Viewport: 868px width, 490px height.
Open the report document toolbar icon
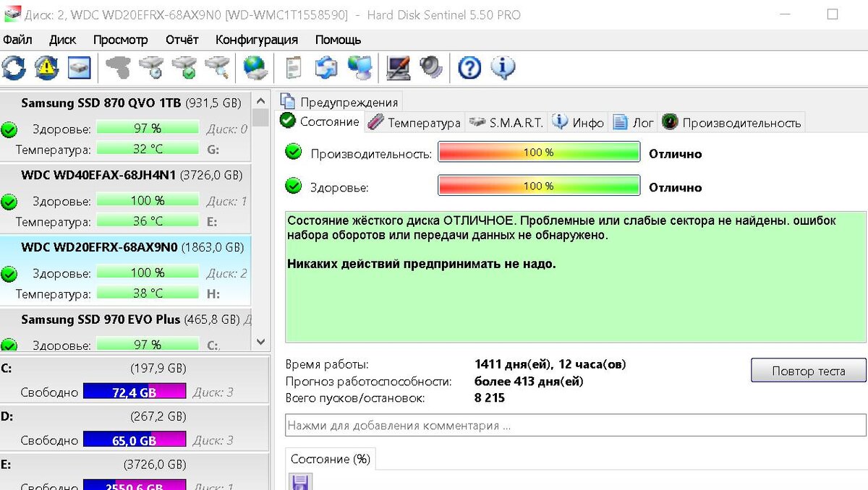[293, 68]
